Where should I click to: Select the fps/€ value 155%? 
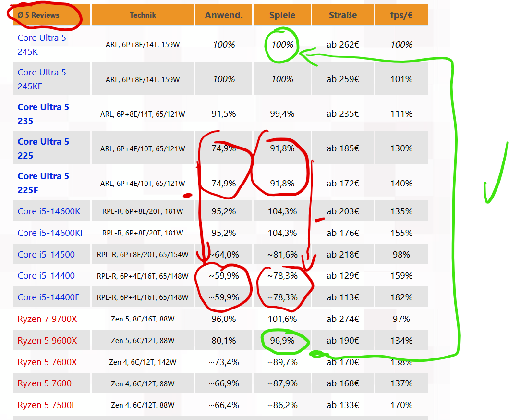401,233
